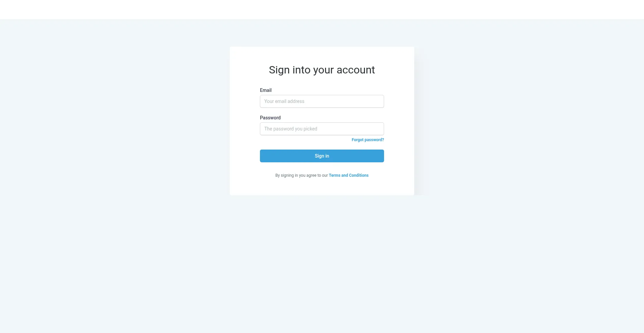The image size is (644, 333).
Task: Click the Email label above the field
Action: (266, 90)
